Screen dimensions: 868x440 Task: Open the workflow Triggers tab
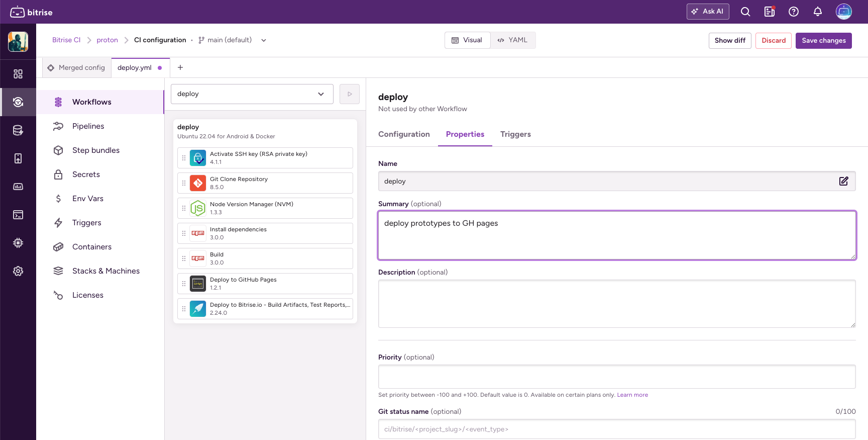point(515,134)
